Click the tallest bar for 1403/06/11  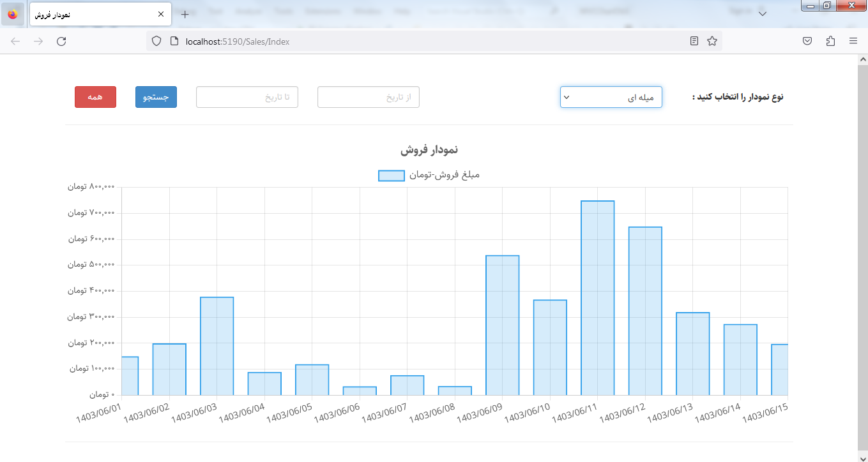click(597, 298)
